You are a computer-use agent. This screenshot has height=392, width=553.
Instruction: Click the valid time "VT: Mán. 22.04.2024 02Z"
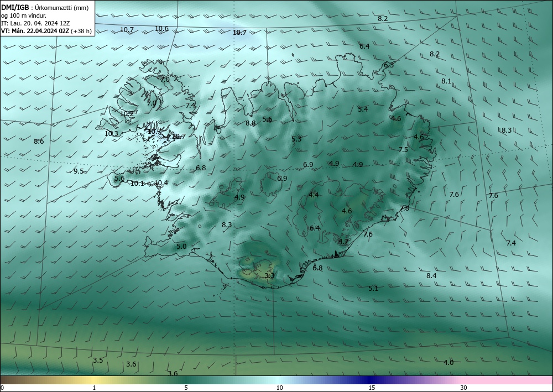35,31
